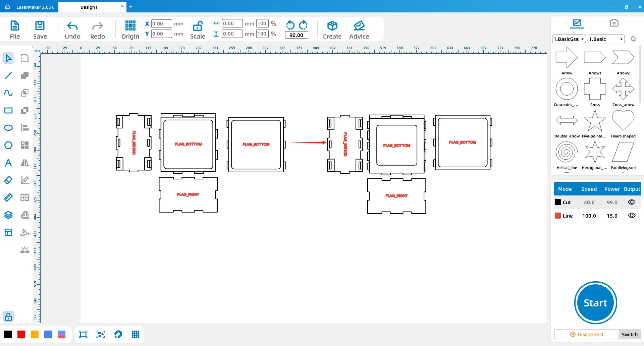
Task: Toggle the canvas lock icon at bottom left
Action: click(x=8, y=316)
